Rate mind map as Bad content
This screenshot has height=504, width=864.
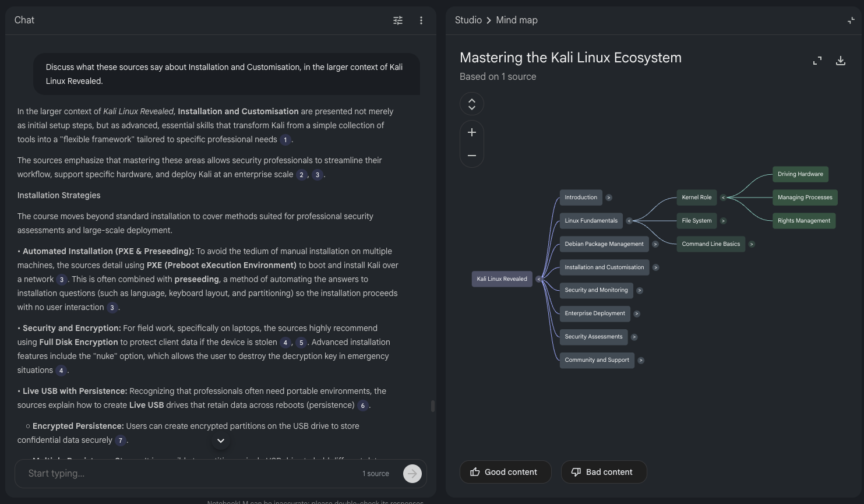click(604, 472)
